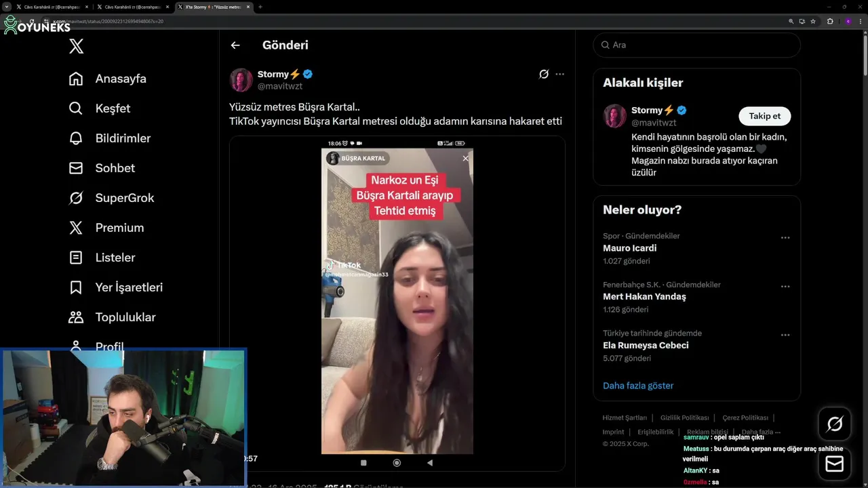
Task: Open the Chrome extensions puzzle icon
Action: [x=830, y=21]
